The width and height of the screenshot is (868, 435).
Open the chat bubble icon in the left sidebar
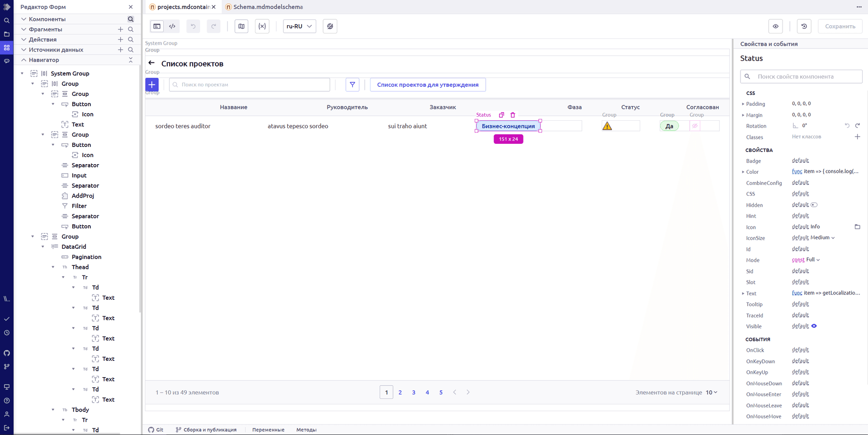[7, 61]
